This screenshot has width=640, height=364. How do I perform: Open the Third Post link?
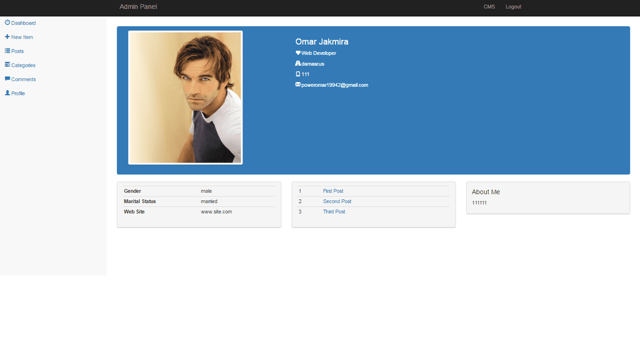334,212
